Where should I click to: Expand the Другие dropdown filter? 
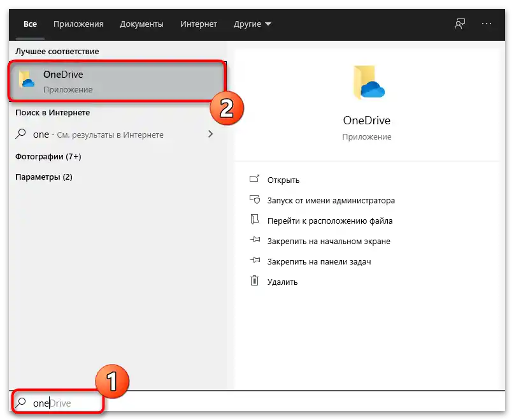point(252,24)
